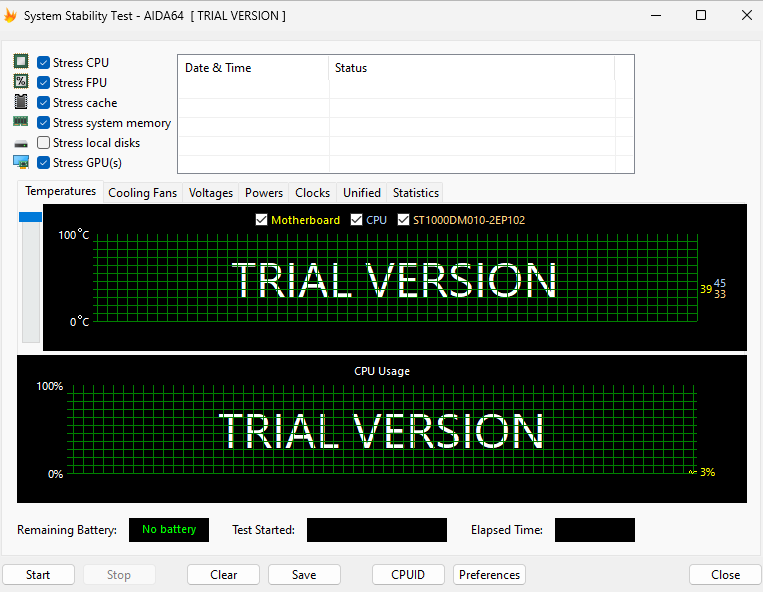Hide the Motherboard temperature graph line
Image resolution: width=763 pixels, height=592 pixels.
[x=261, y=220]
